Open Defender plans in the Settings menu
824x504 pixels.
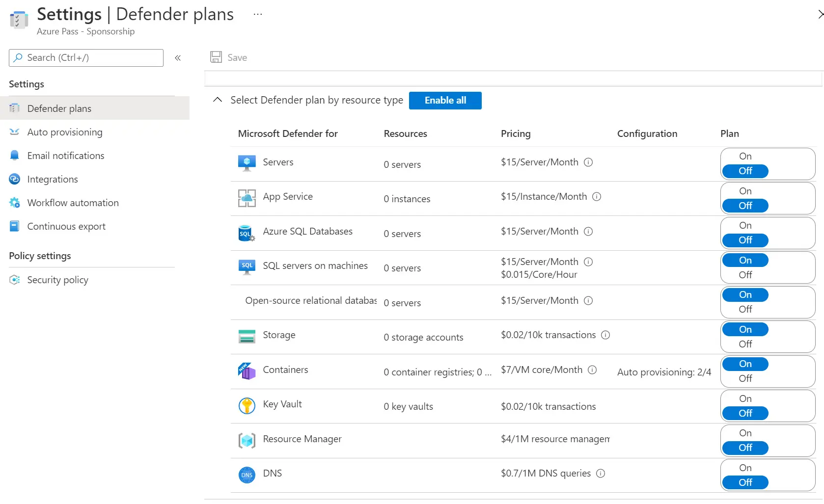coord(95,108)
